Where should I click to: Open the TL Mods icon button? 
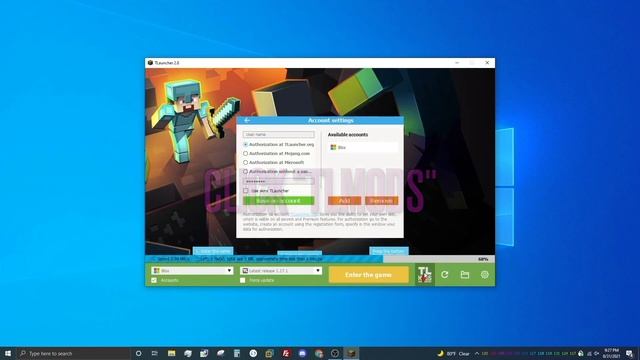tap(424, 274)
